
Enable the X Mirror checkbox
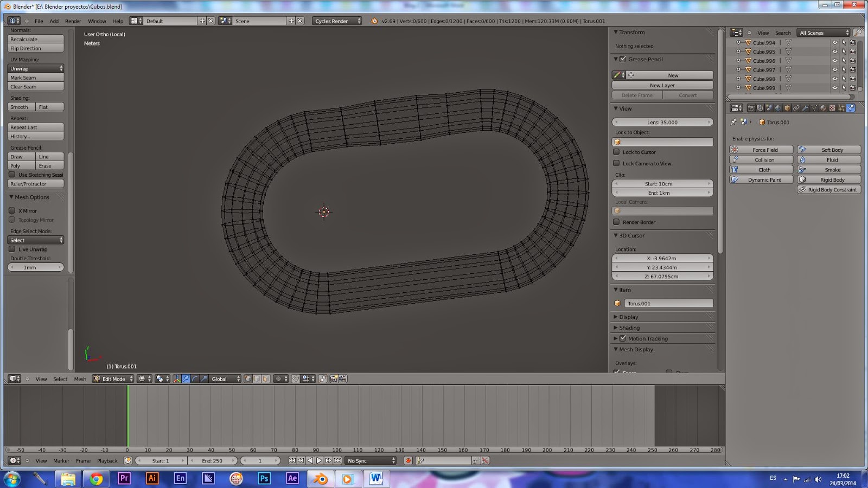click(x=12, y=210)
